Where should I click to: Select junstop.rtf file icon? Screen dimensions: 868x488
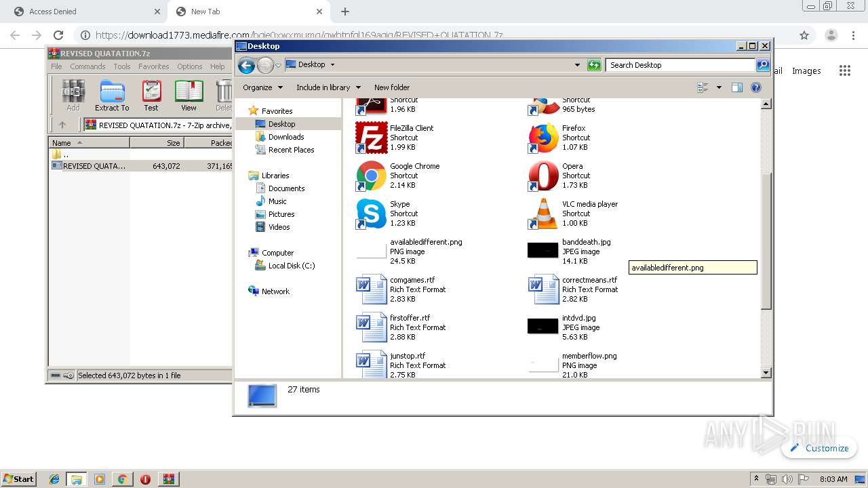pyautogui.click(x=371, y=364)
